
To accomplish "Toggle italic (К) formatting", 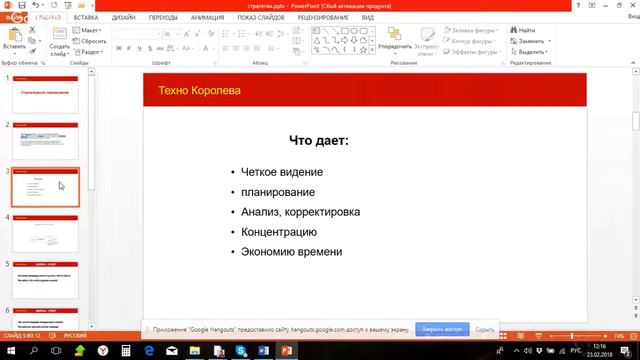I will tap(129, 48).
